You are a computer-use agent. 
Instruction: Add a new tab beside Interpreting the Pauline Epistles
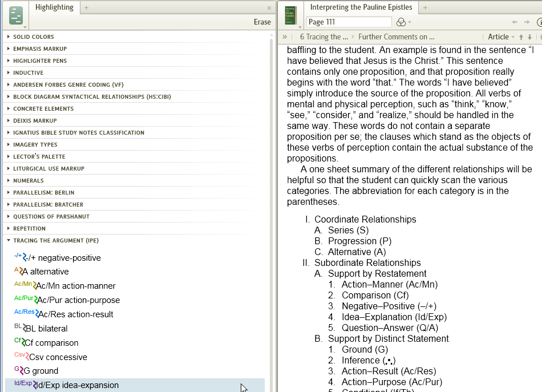[425, 7]
